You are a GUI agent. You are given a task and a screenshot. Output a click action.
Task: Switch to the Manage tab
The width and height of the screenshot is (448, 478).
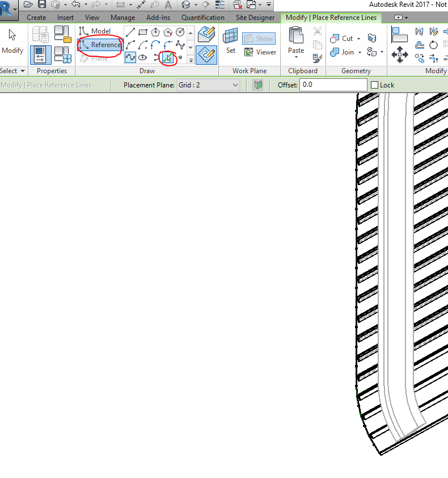pos(122,18)
